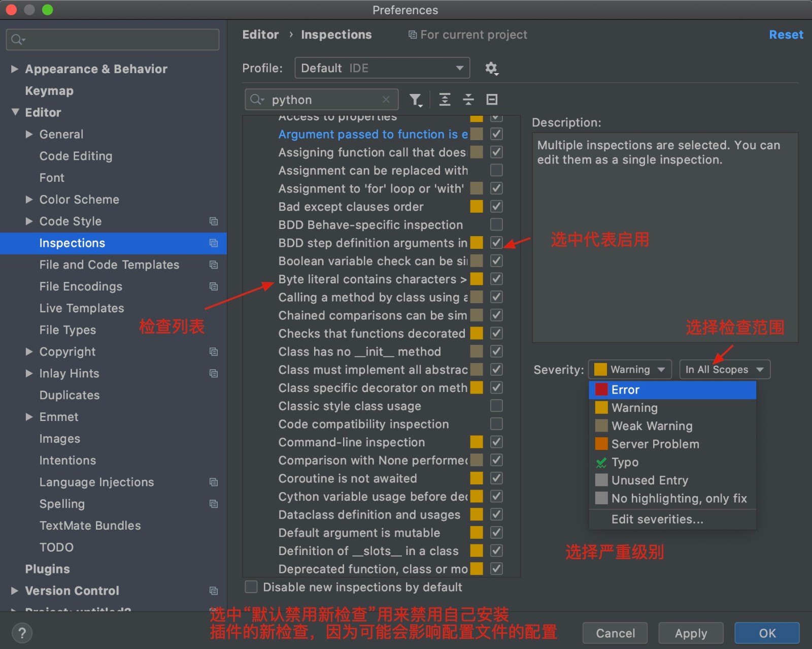Click the magnifier icon in the inspections filter
Screen dimensions: 812x649
257,100
